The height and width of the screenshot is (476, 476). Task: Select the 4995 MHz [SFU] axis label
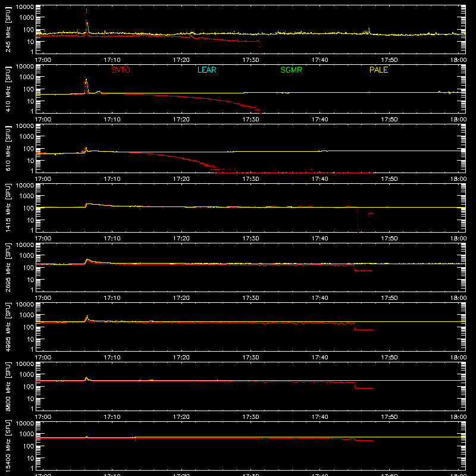[x=8, y=327]
